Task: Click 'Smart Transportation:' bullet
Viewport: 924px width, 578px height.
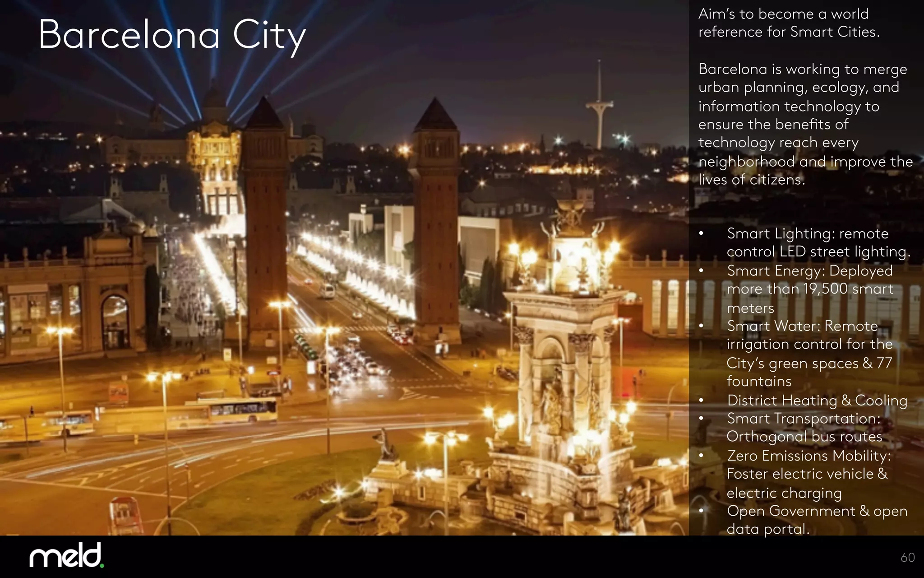Action: (804, 419)
